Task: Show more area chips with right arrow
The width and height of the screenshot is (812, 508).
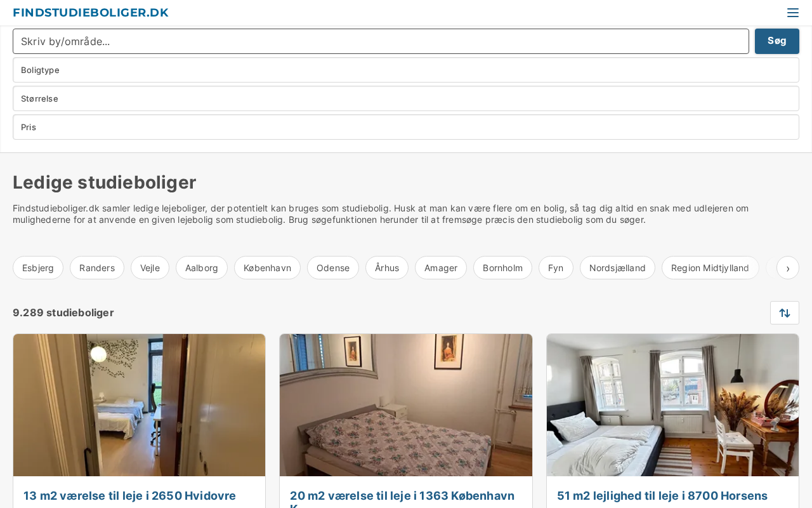Action: pyautogui.click(x=788, y=268)
